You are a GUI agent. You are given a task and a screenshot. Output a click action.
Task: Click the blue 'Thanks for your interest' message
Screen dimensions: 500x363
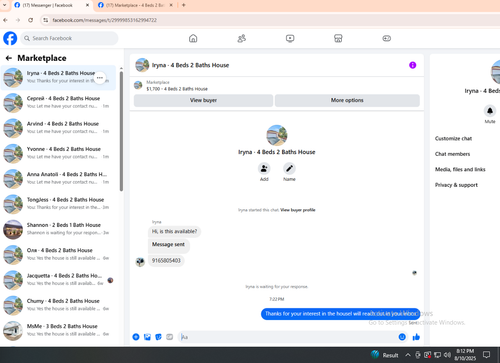[340, 314]
